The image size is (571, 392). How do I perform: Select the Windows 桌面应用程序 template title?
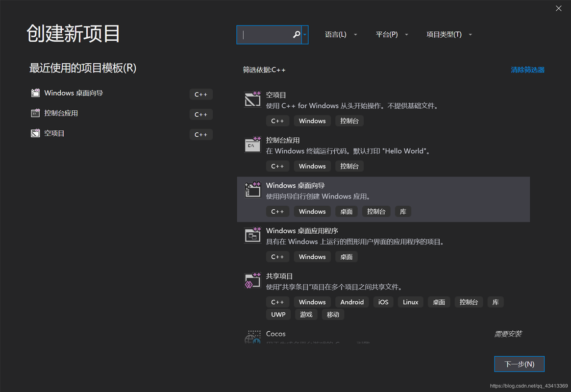pyautogui.click(x=302, y=231)
